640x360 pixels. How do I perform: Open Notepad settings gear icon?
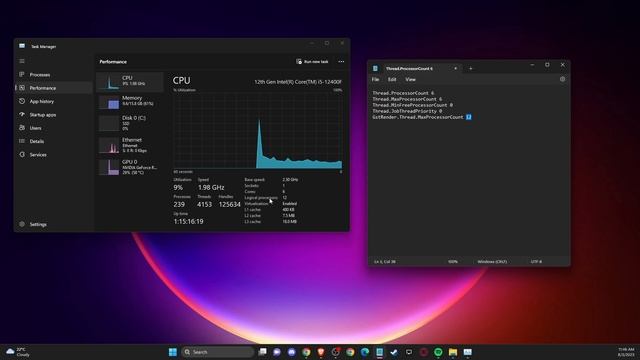(562, 79)
